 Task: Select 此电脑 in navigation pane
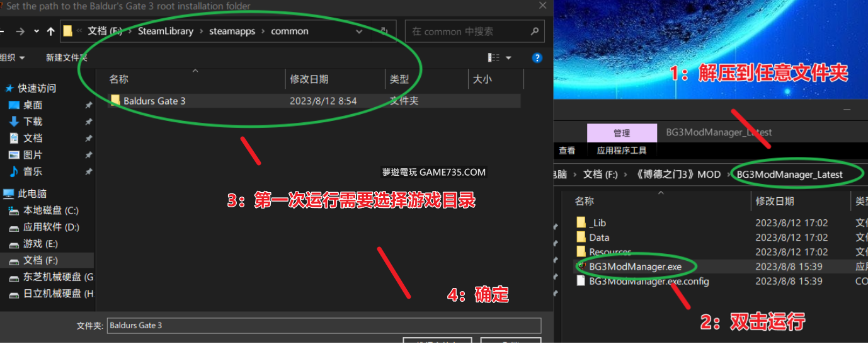coord(31,194)
